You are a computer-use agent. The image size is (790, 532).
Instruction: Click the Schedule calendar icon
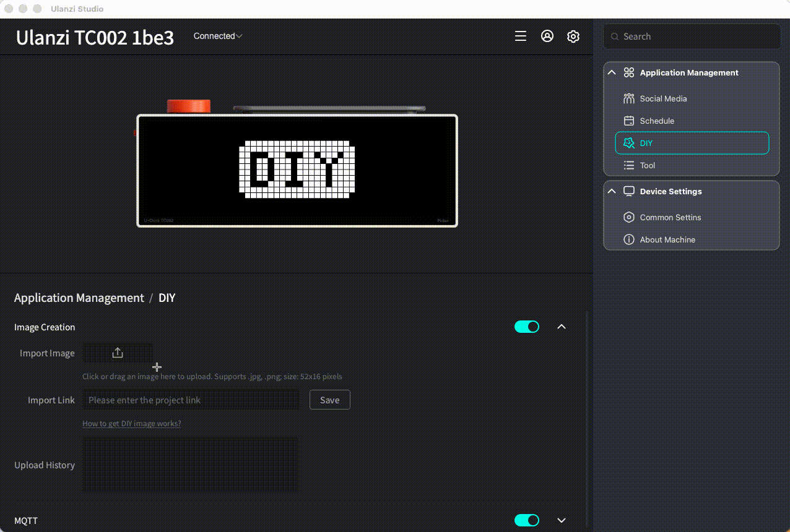(629, 121)
